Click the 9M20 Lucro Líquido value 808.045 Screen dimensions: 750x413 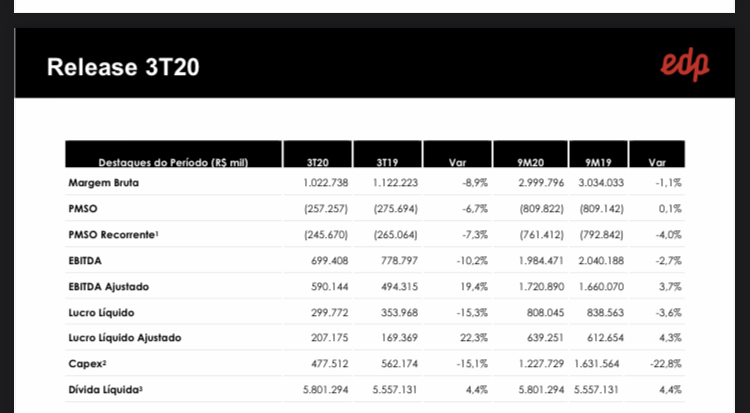coord(545,313)
